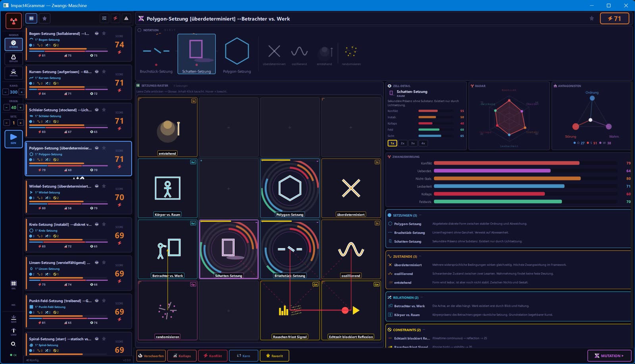The image size is (635, 364).
Task: Open the magnifier search icon in sidebar
Action: coord(13,344)
